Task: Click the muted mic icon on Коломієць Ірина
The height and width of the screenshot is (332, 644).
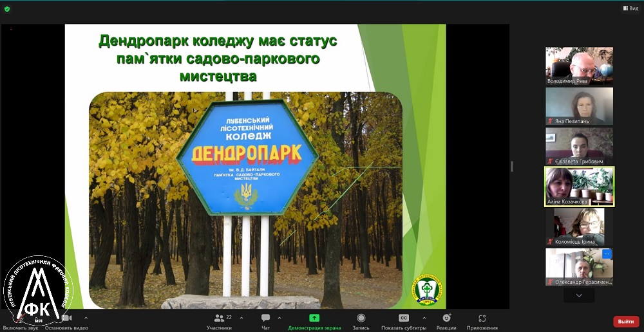Action: click(551, 242)
